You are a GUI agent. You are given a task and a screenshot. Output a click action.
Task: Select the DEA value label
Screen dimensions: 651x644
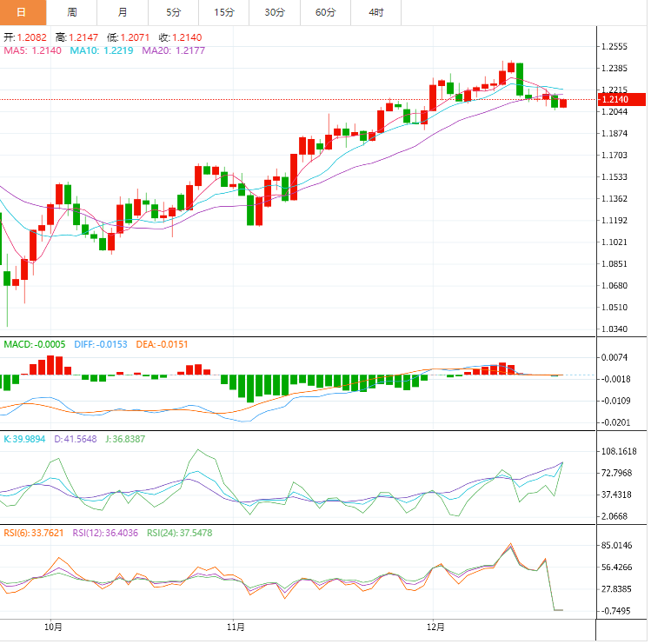[x=162, y=345]
